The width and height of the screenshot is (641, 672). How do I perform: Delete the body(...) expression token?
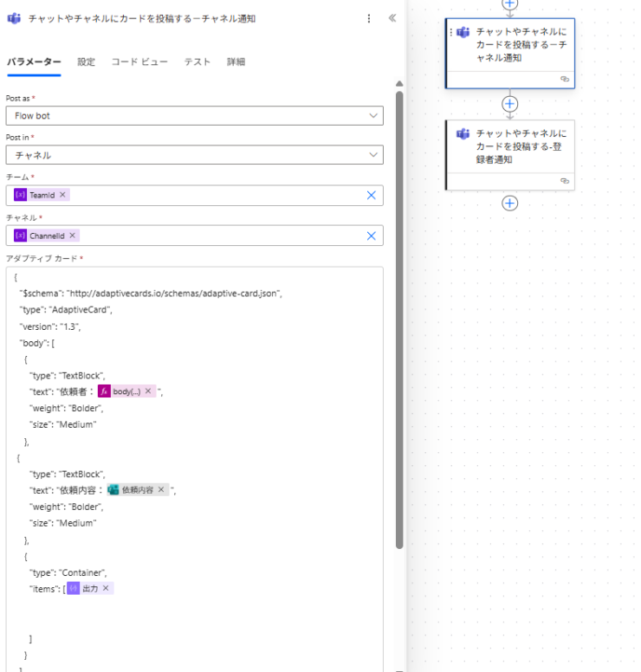coord(148,391)
